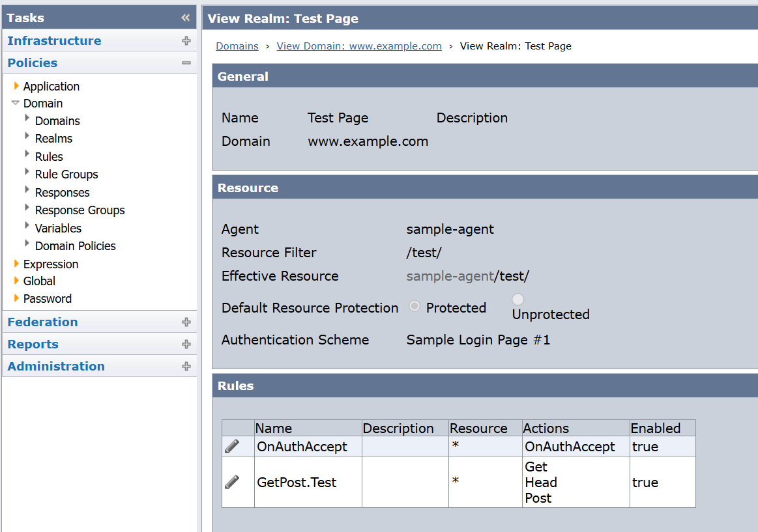Expand Reports section plus icon

(x=186, y=344)
